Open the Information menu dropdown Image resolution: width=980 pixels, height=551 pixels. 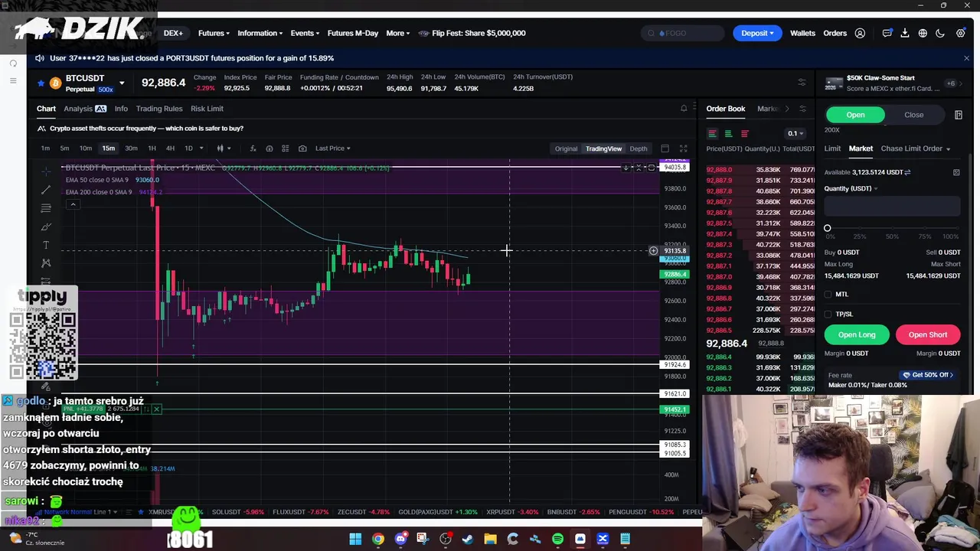coord(260,33)
